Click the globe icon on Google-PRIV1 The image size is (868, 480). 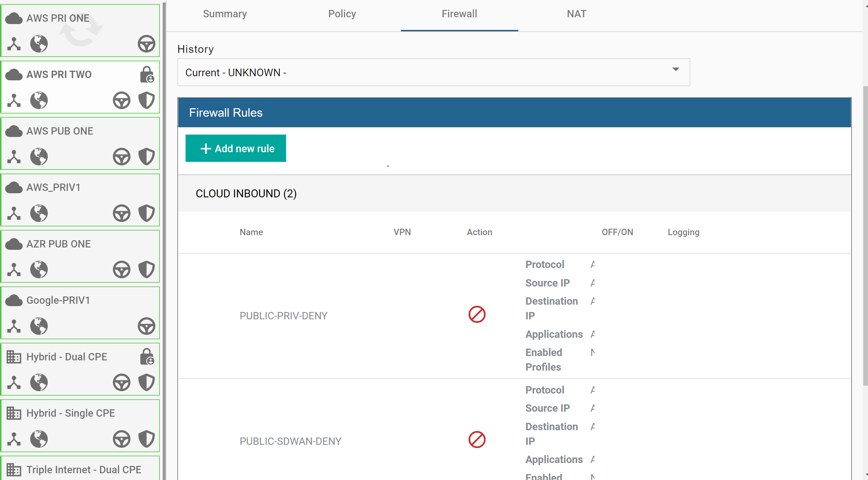tap(39, 326)
